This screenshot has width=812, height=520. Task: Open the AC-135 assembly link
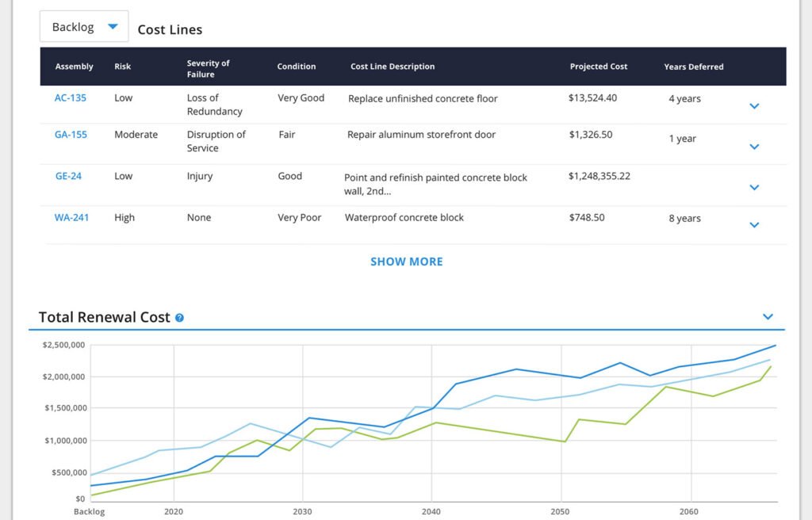pyautogui.click(x=71, y=98)
